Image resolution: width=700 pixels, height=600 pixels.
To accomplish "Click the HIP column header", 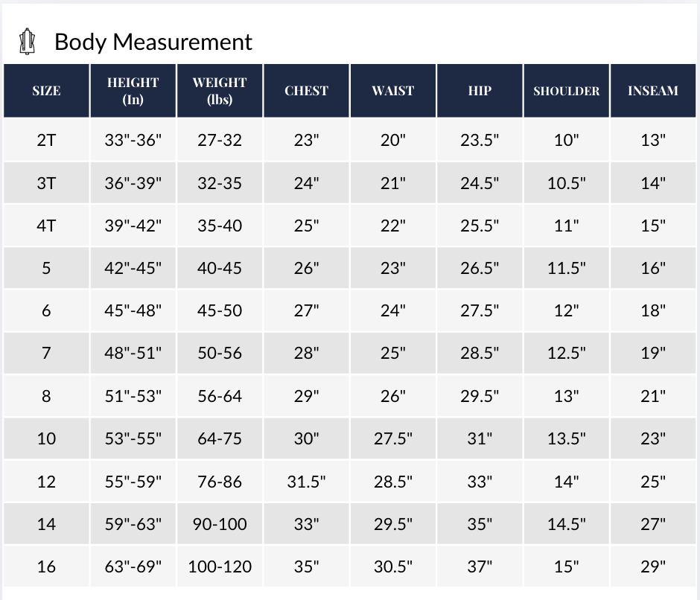I will 480,91.
